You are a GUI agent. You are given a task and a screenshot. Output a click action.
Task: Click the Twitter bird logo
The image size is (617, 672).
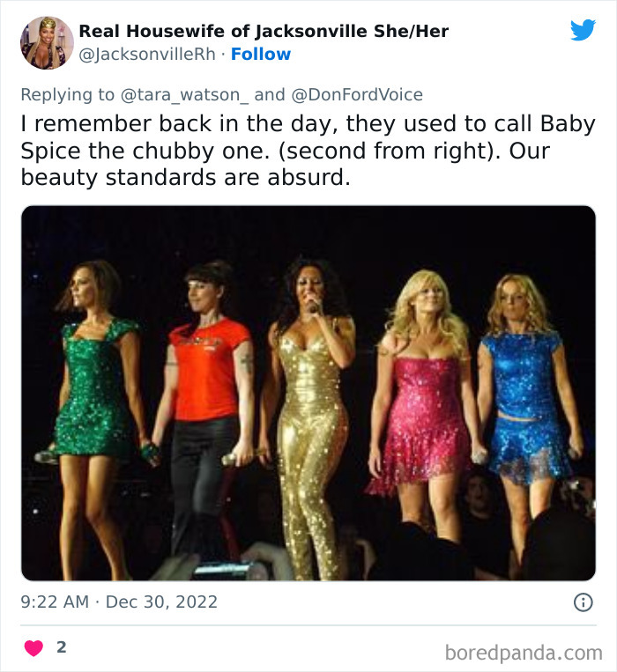tap(583, 30)
